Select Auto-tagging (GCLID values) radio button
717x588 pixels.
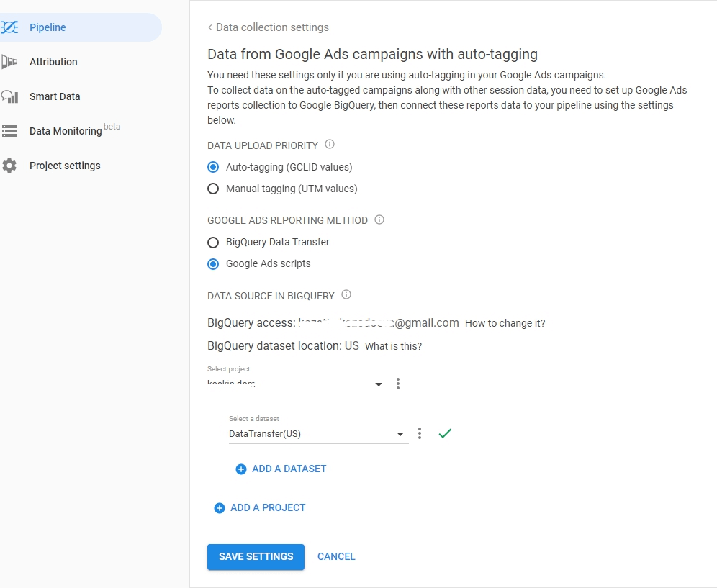pos(213,167)
